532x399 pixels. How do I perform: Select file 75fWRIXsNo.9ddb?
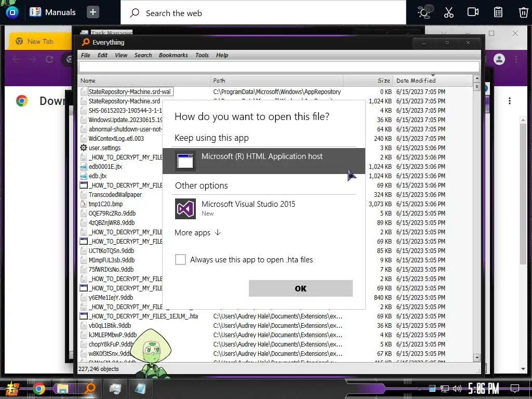[x=111, y=270]
